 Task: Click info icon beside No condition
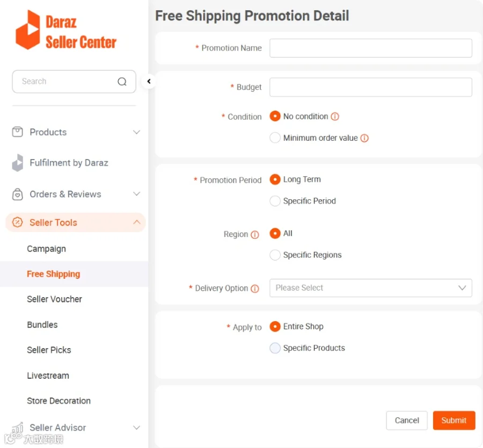click(335, 117)
